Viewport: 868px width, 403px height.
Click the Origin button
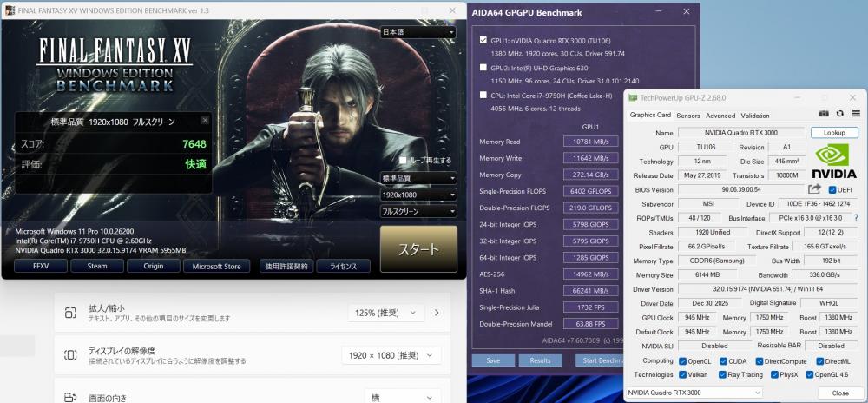pos(154,267)
